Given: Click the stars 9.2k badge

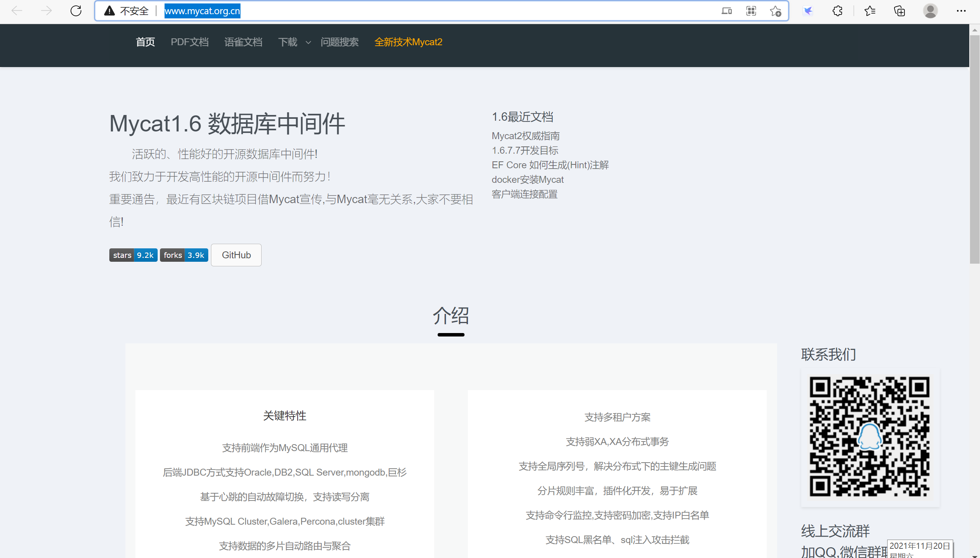Looking at the screenshot, I should [133, 255].
